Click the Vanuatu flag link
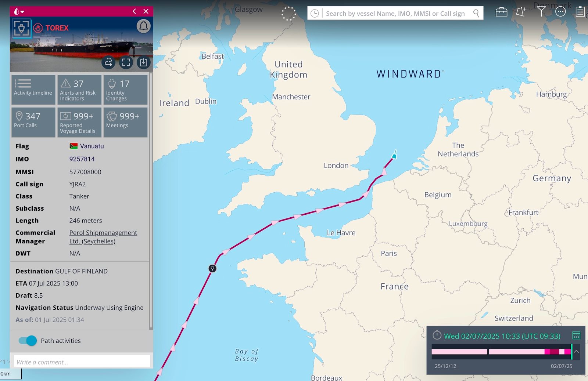Viewport: 588px width, 381px height. tap(87, 146)
